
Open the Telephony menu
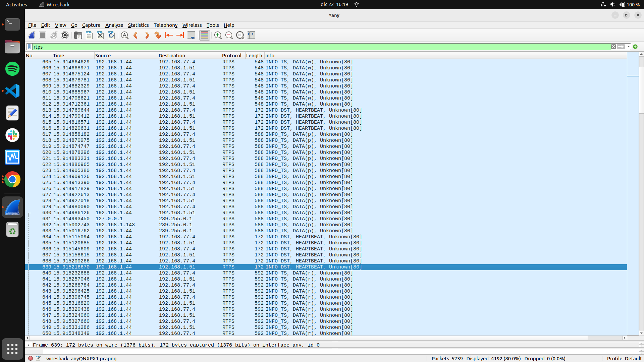(x=165, y=25)
